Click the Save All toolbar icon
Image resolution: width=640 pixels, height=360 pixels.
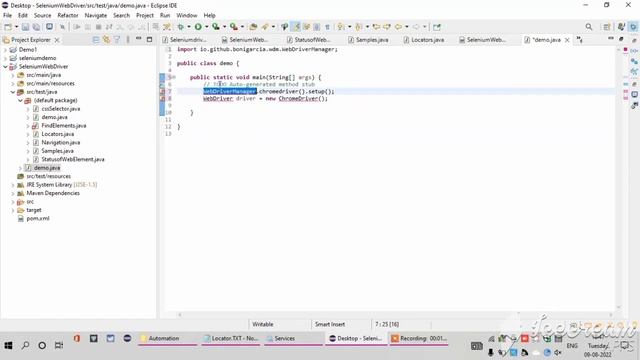[36, 27]
